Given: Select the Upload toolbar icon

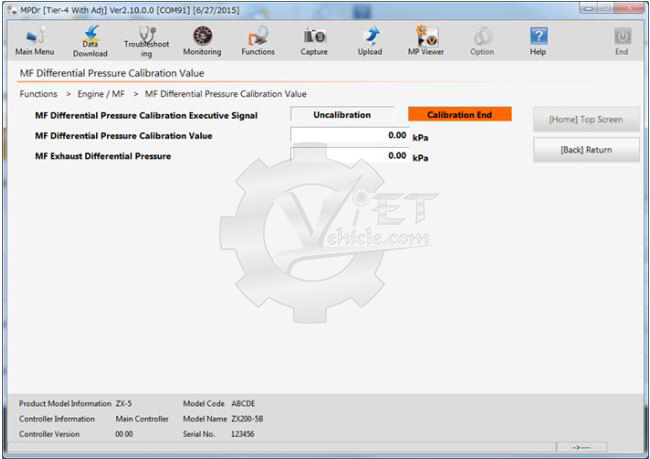Looking at the screenshot, I should click(370, 41).
